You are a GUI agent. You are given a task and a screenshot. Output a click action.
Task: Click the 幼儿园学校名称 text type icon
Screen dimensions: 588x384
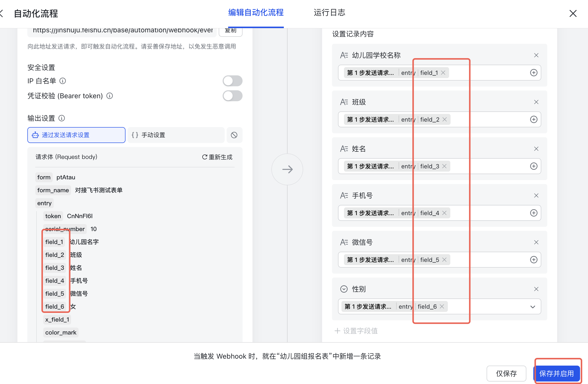click(x=344, y=55)
